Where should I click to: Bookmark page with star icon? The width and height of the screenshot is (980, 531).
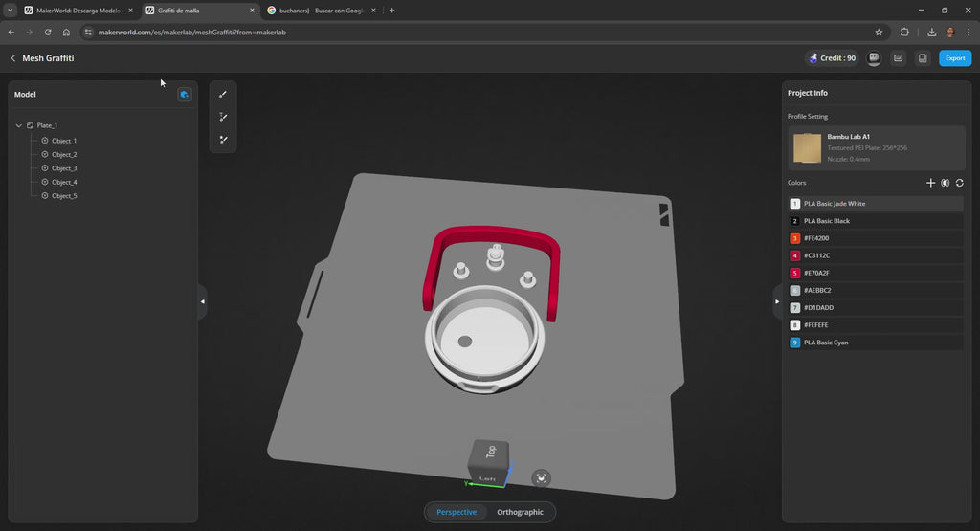[879, 32]
